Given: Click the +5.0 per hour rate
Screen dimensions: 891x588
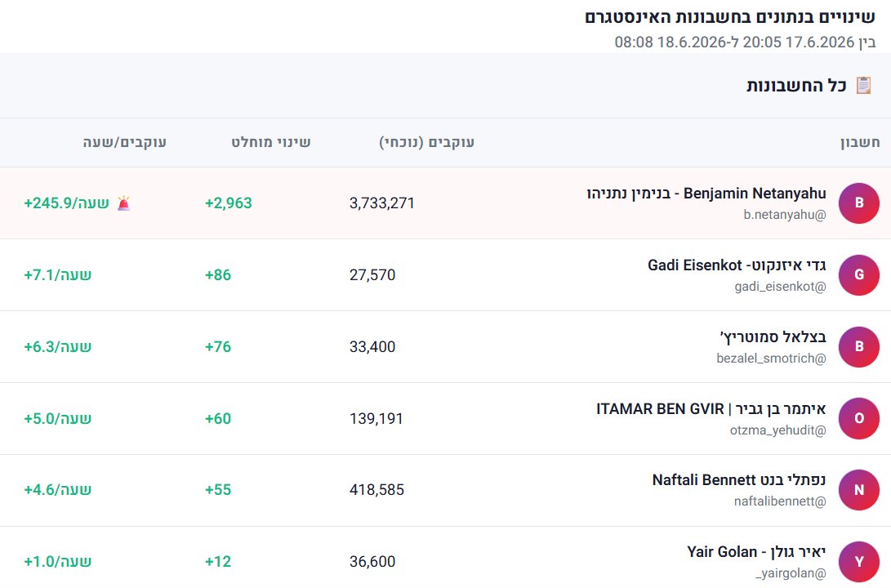Looking at the screenshot, I should click(57, 419).
